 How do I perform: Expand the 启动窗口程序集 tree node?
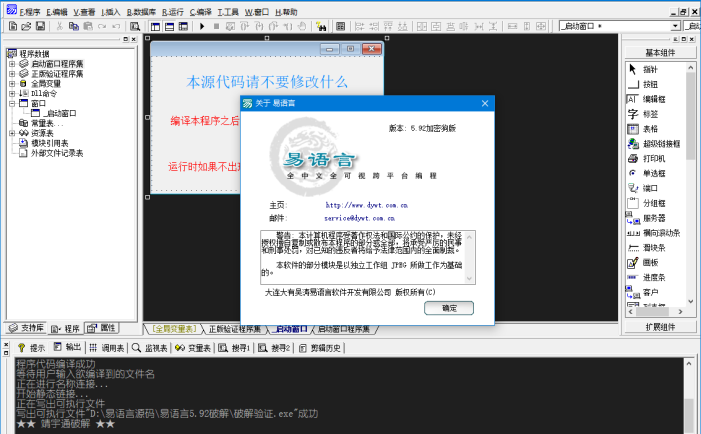click(12, 64)
